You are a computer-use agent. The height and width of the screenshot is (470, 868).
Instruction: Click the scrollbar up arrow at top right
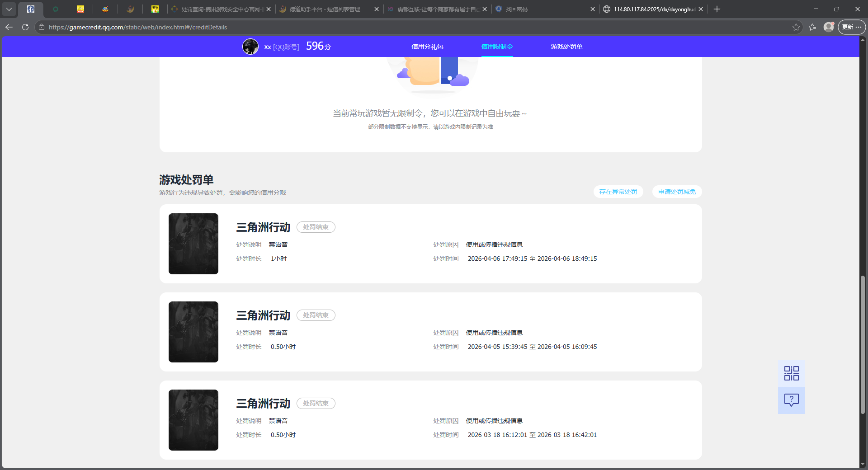point(863,41)
